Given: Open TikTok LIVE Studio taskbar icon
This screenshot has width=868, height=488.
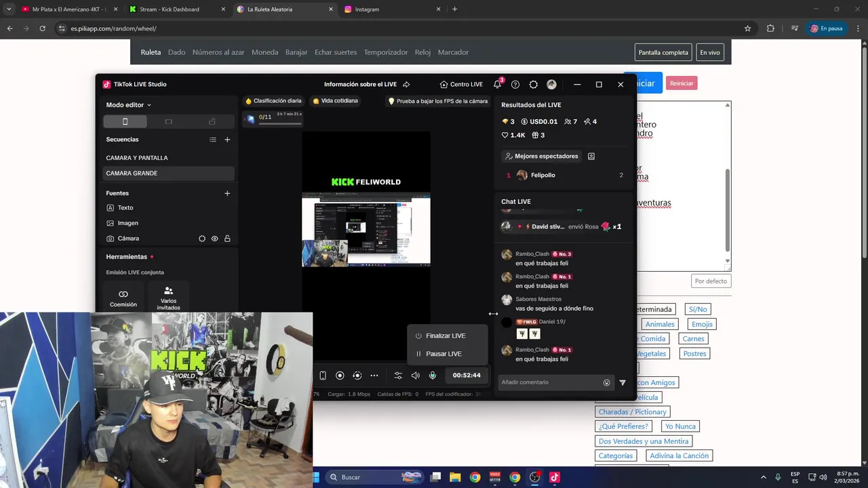Looking at the screenshot, I should coord(554,477).
